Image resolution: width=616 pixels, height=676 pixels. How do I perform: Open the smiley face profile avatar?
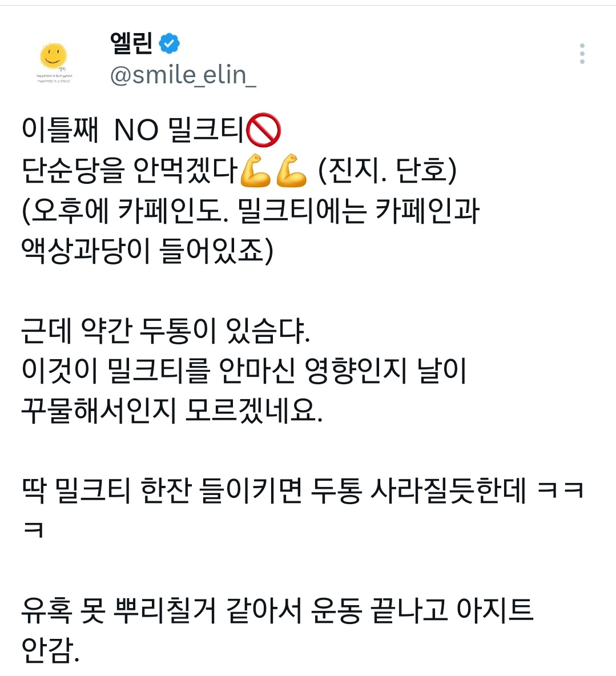pyautogui.click(x=54, y=61)
